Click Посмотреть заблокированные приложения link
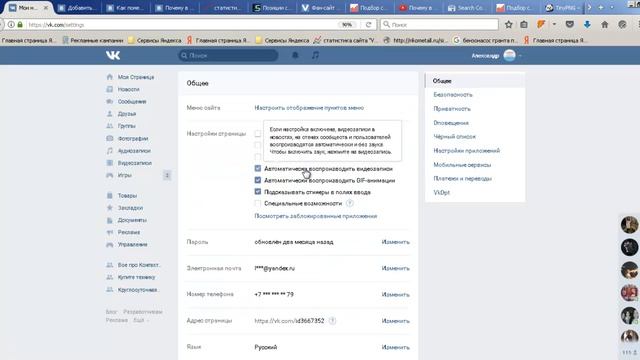Image resolution: width=640 pixels, height=360 pixels. [316, 216]
